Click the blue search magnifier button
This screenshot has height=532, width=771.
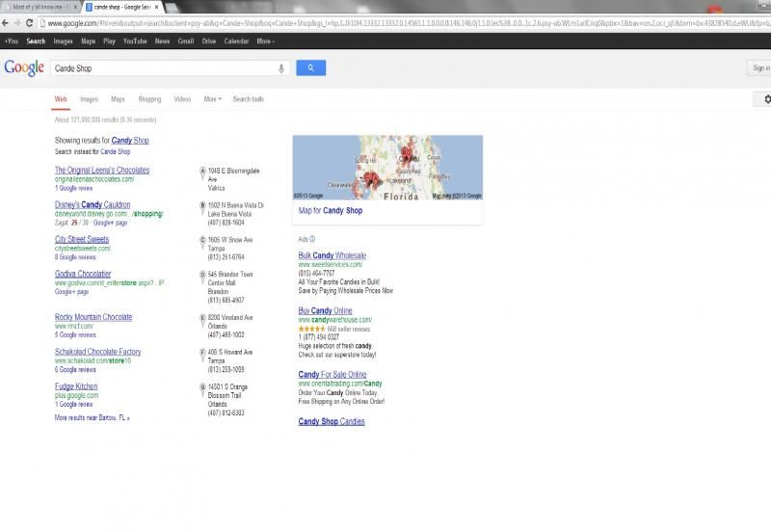point(310,67)
